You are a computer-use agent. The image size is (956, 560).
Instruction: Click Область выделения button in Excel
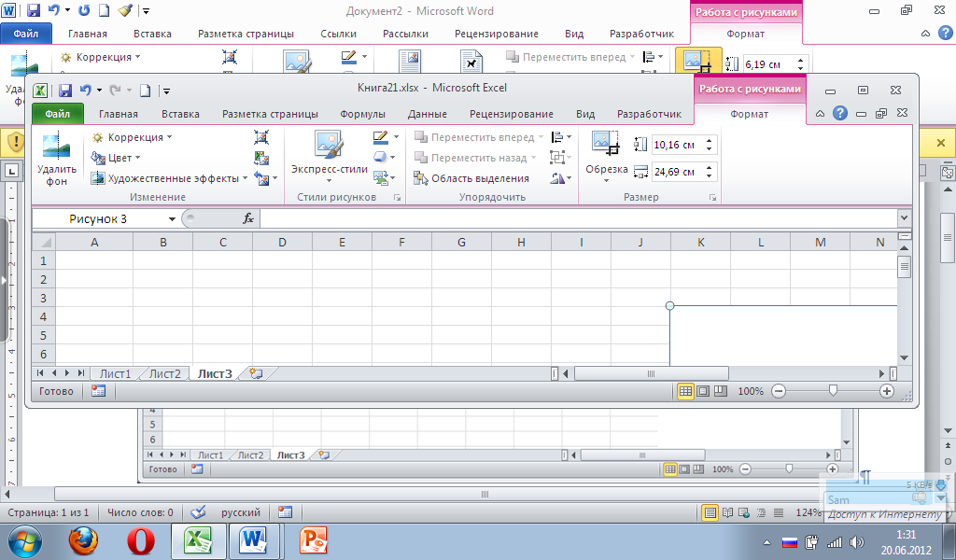(x=471, y=178)
